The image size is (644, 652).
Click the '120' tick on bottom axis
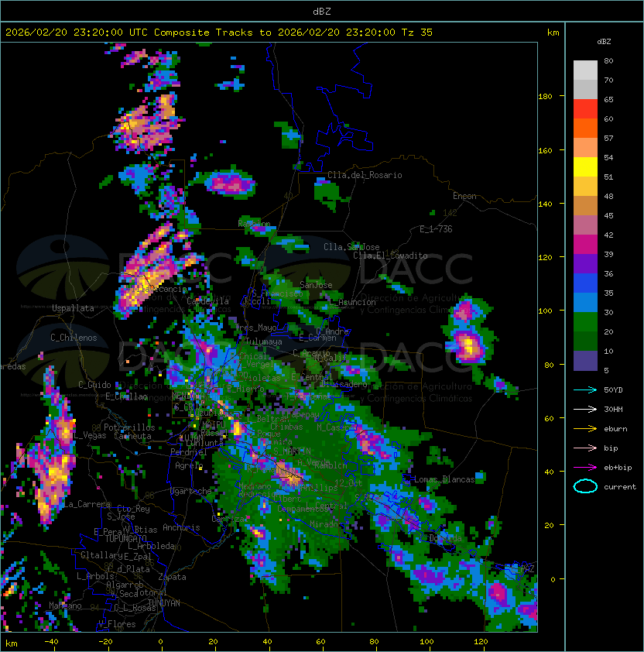click(x=481, y=642)
